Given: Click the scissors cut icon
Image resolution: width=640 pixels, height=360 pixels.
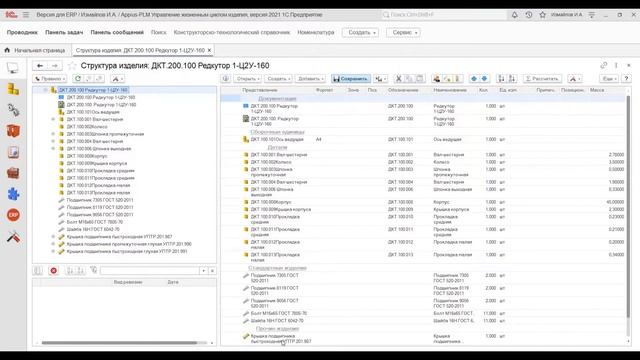Looking at the screenshot, I should click(x=399, y=79).
